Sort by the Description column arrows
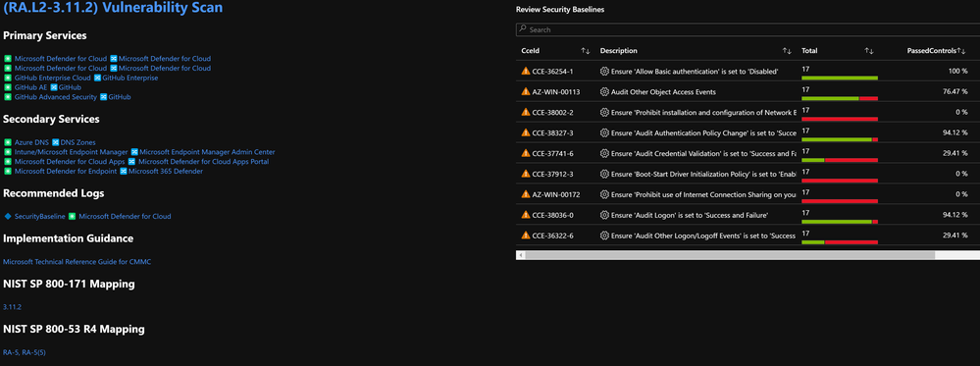Screen dimensions: 980x366 tap(787, 51)
